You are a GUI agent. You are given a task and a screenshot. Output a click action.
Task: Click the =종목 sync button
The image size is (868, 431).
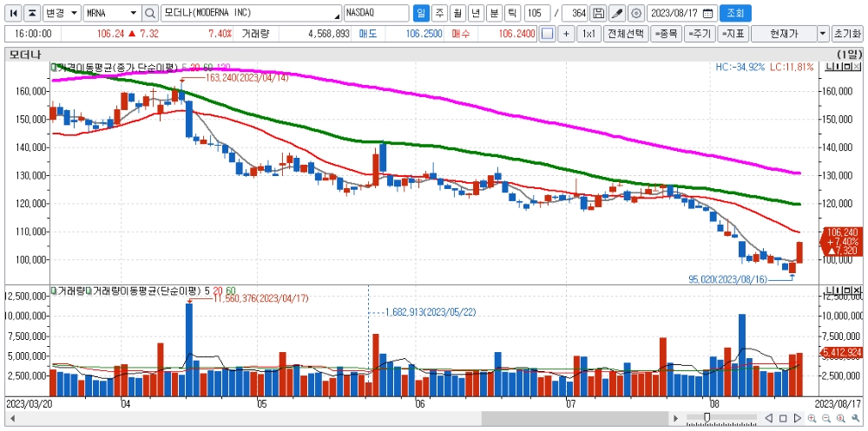(666, 34)
